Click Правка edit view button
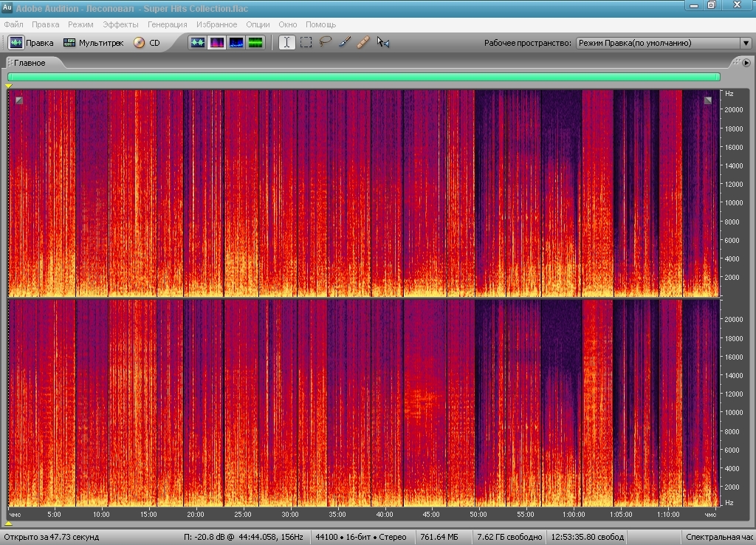The height and width of the screenshot is (545, 756). pos(31,43)
